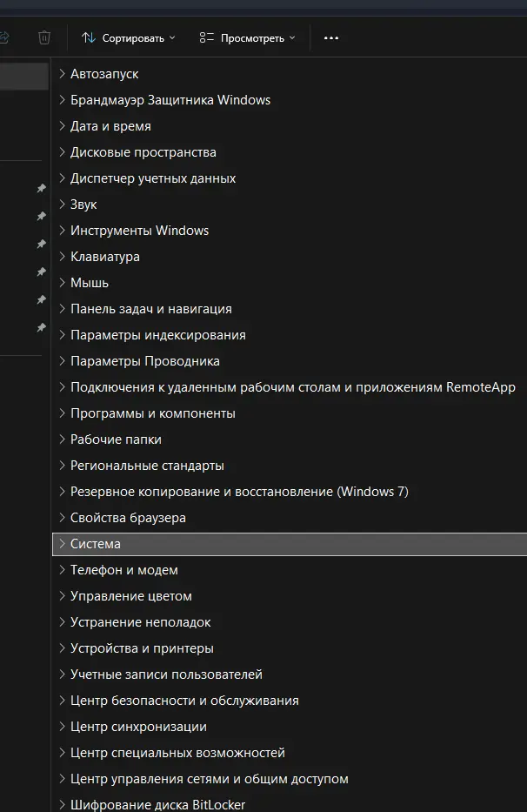Expand the Звук group chevron
The width and height of the screenshot is (527, 812).
coord(62,205)
